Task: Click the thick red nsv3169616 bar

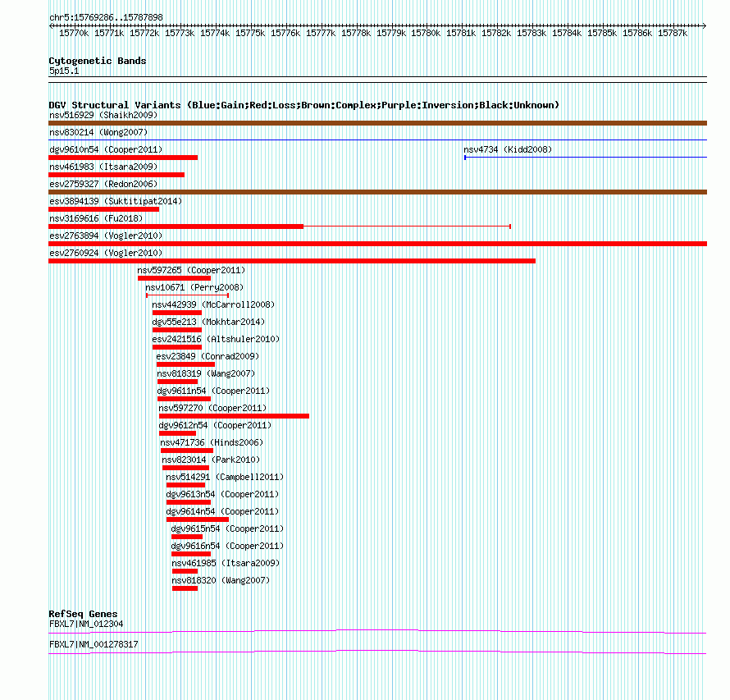Action: click(176, 226)
